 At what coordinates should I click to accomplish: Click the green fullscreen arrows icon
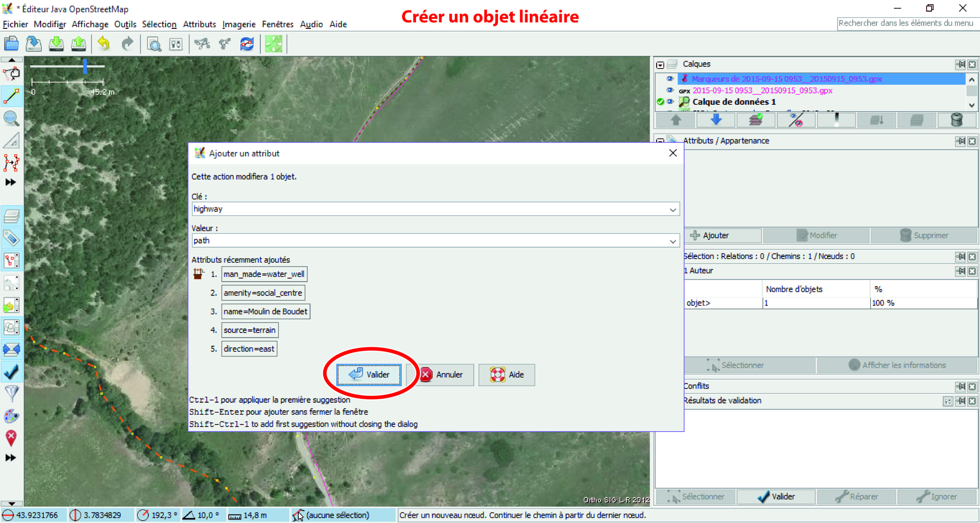pyautogui.click(x=273, y=44)
